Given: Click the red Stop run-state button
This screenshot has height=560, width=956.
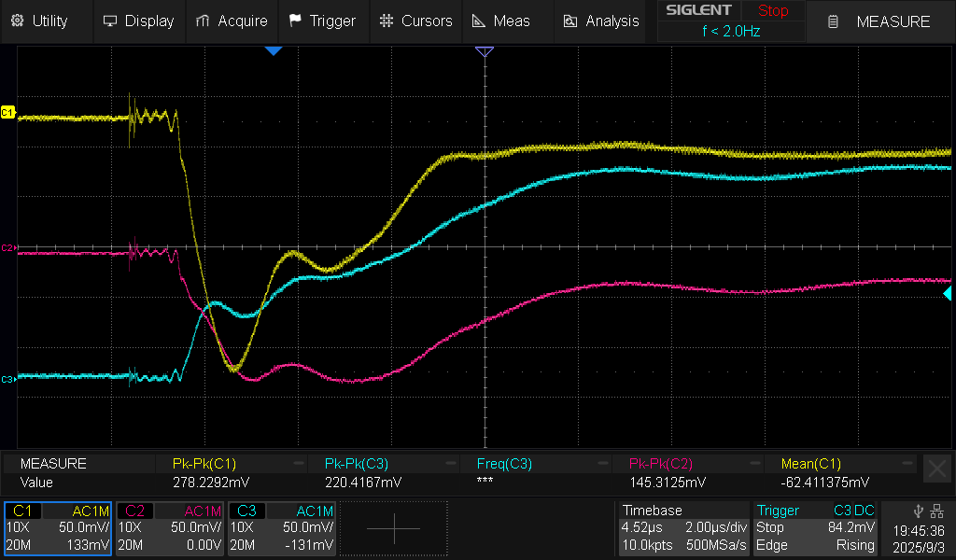Looking at the screenshot, I should [x=772, y=11].
